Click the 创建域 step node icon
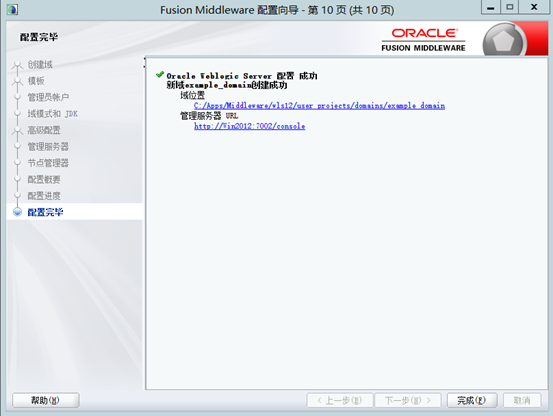The width and height of the screenshot is (553, 416). [17, 65]
